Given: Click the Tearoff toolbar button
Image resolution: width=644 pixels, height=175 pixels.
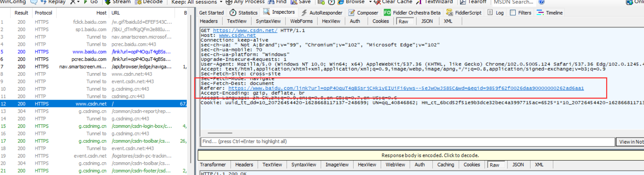Looking at the screenshot, I should point(473,2).
